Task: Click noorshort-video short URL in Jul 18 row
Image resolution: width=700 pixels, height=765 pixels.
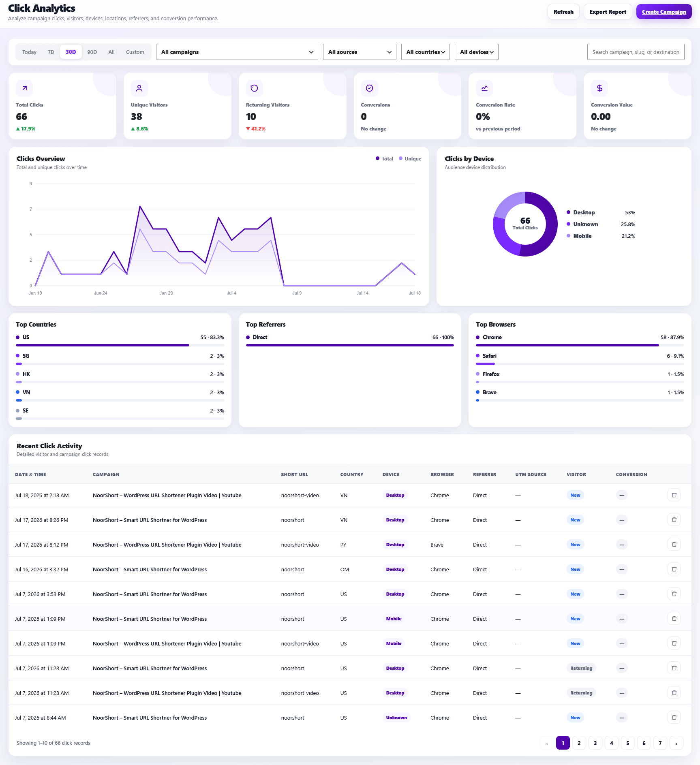Action: (x=300, y=495)
